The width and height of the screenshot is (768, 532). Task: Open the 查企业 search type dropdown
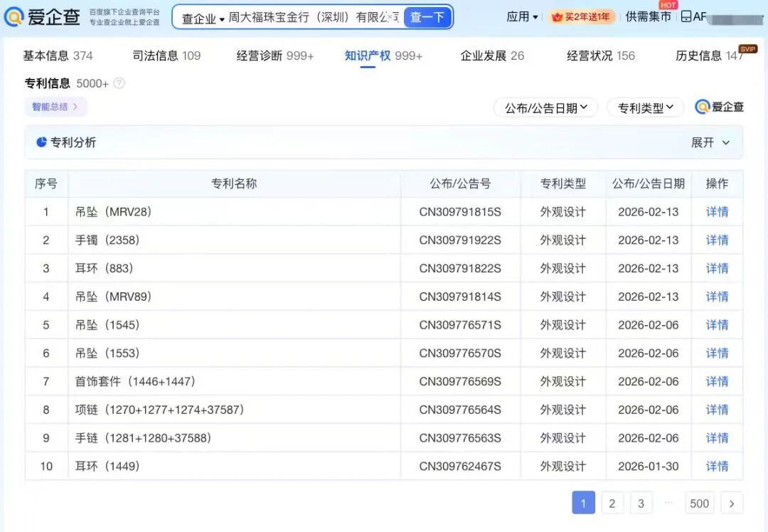coord(203,18)
